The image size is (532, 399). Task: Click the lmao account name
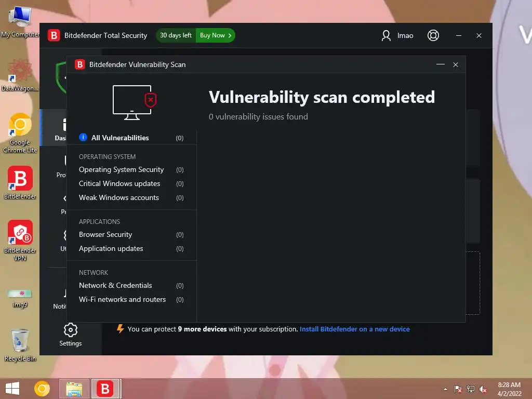(405, 36)
